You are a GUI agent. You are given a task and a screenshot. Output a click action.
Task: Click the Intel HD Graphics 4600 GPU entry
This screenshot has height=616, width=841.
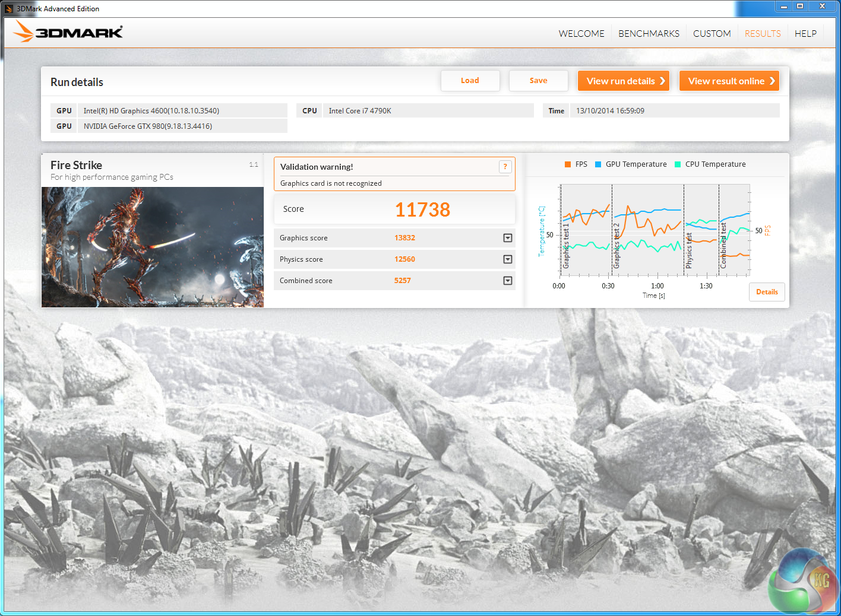click(169, 111)
